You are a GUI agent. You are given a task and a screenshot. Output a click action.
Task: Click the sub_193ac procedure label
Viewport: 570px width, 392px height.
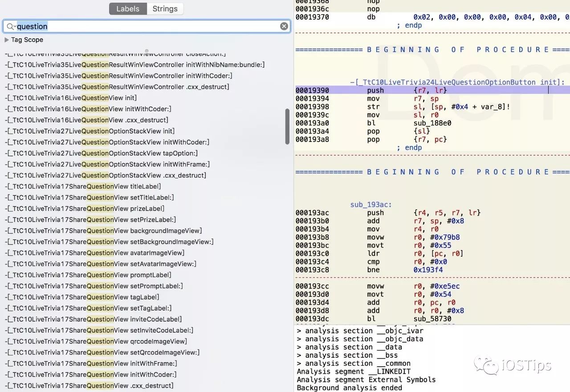point(371,205)
